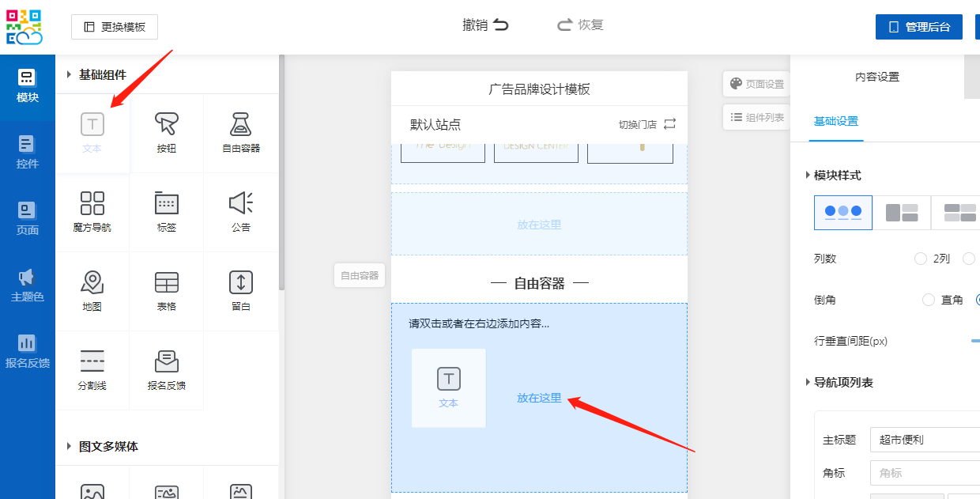Click the 主标题 input field
The height and width of the screenshot is (499, 980).
925,440
